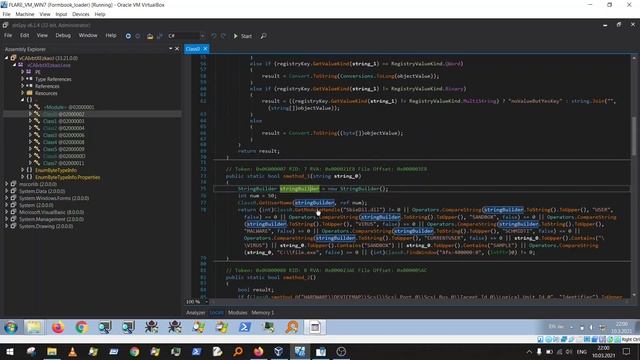
Task: Expand the Resources node
Action: (22, 93)
